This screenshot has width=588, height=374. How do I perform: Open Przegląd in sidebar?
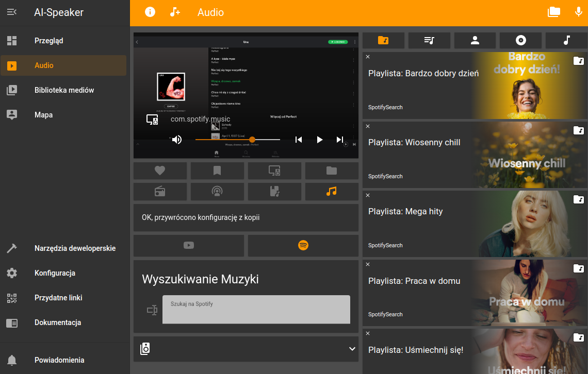(x=63, y=40)
